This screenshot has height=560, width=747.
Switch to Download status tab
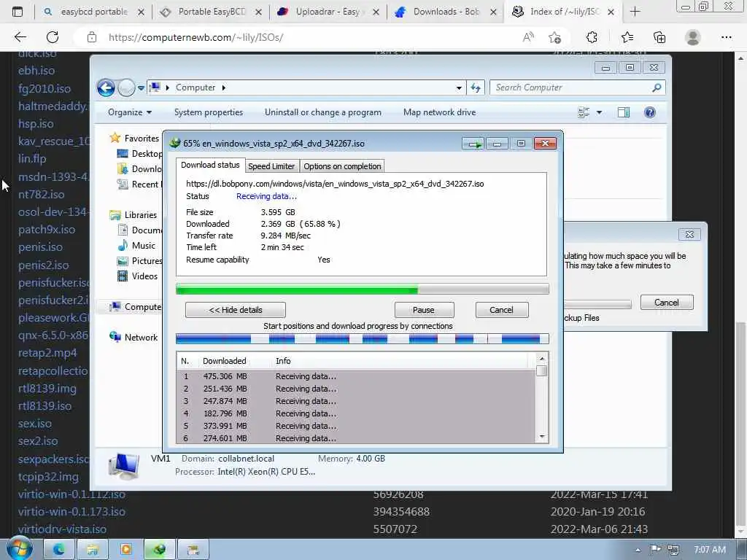tap(210, 165)
